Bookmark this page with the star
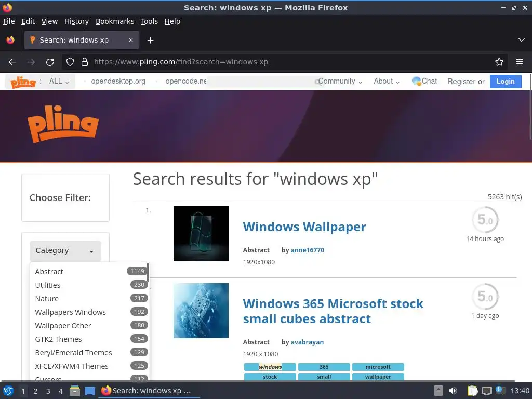 pos(499,62)
